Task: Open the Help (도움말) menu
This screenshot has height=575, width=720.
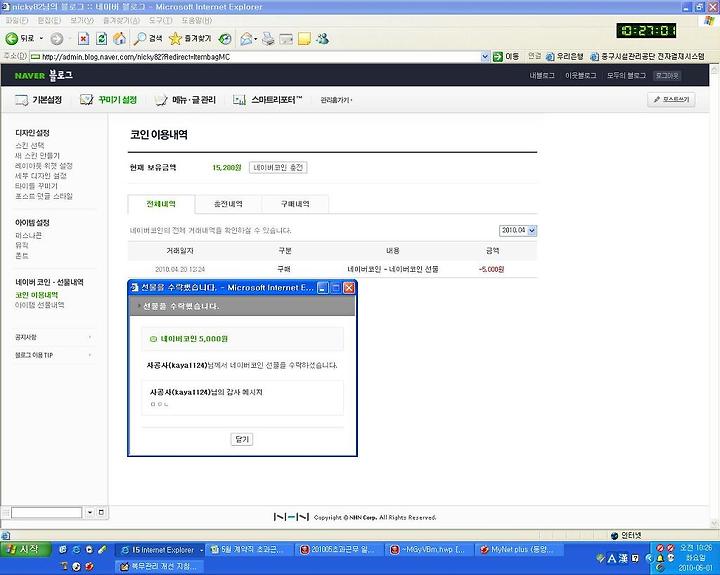Action: 197,20
